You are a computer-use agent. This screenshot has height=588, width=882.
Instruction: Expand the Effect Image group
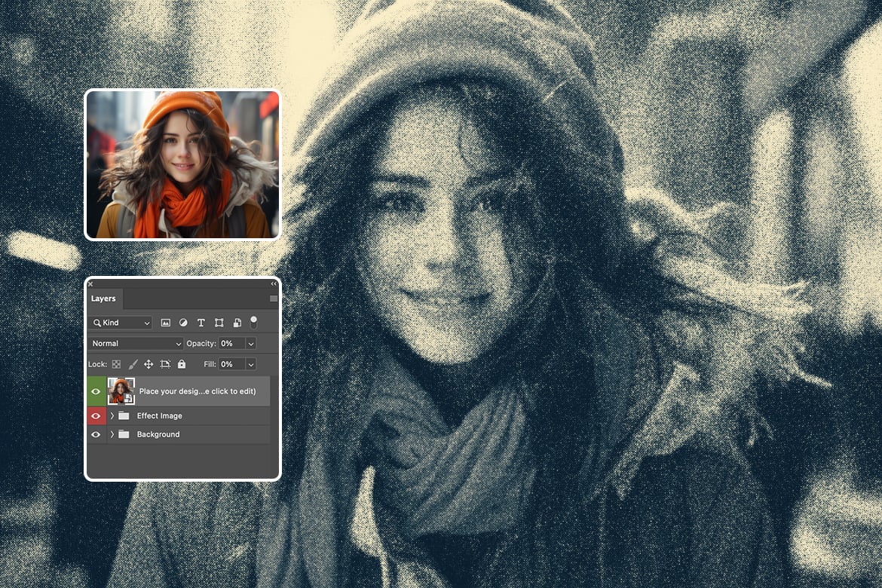(x=112, y=416)
